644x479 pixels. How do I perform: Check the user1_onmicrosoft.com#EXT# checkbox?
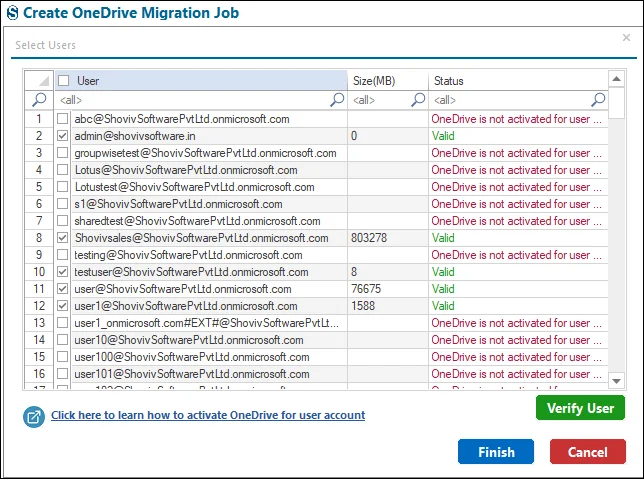(62, 322)
